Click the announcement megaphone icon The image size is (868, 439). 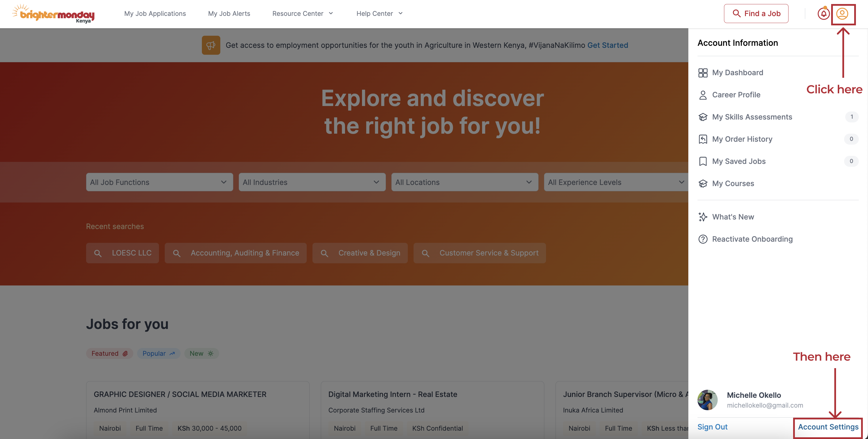(x=211, y=45)
